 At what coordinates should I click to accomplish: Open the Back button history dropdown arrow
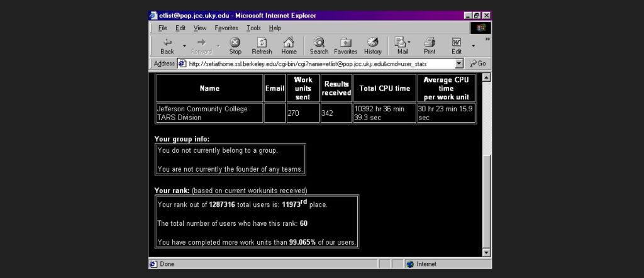pos(184,45)
